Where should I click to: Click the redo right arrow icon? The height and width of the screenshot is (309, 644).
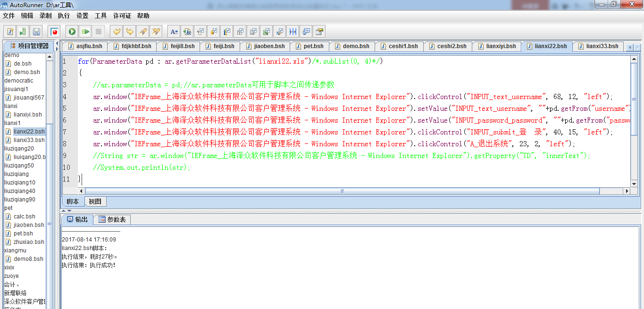click(x=129, y=32)
